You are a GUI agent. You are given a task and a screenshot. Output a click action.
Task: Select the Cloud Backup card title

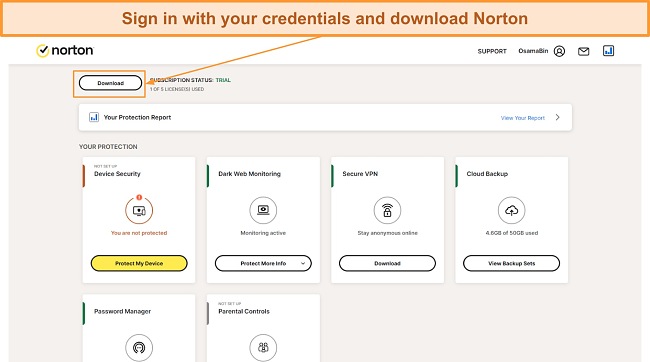(487, 174)
